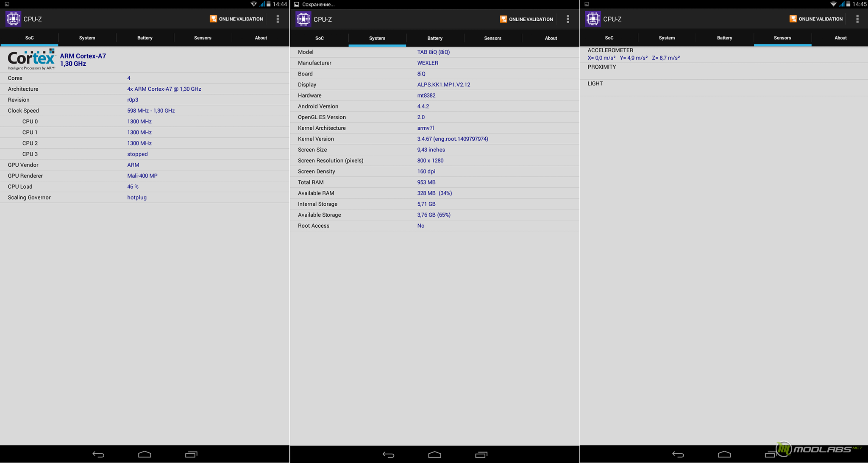The image size is (868, 463).
Task: Click Revision r0p3 row
Action: [145, 100]
